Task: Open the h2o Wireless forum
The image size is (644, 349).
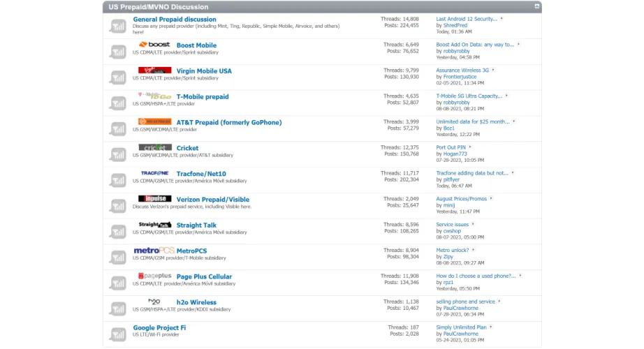Action: pos(196,302)
